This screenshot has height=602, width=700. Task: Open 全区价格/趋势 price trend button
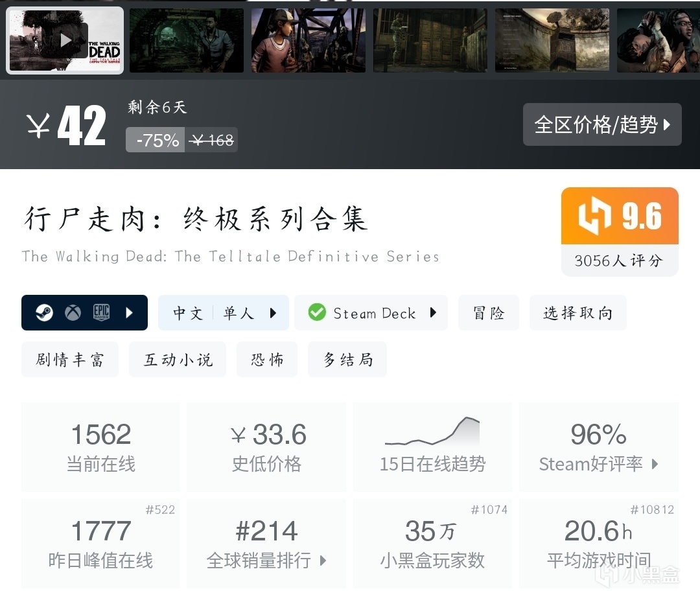602,124
